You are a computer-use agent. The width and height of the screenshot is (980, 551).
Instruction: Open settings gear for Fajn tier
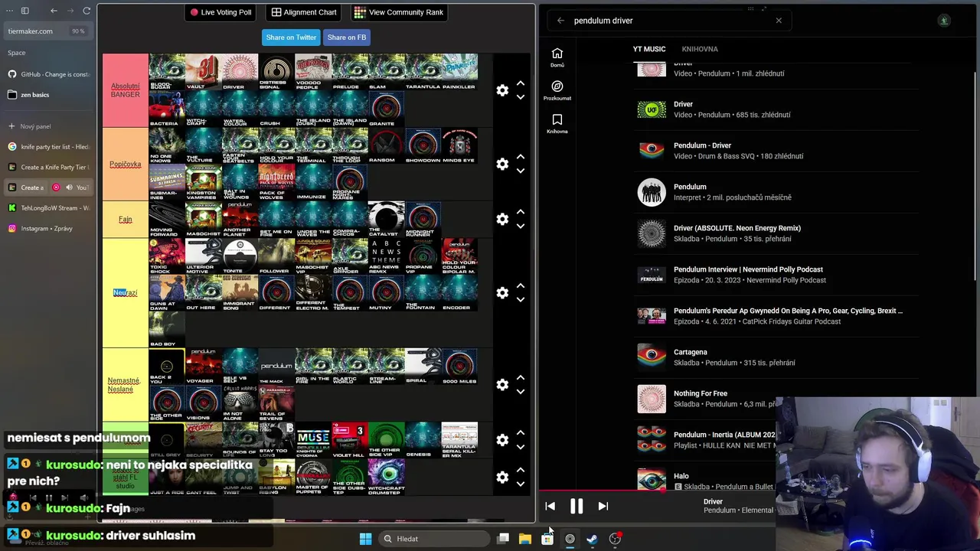point(502,220)
